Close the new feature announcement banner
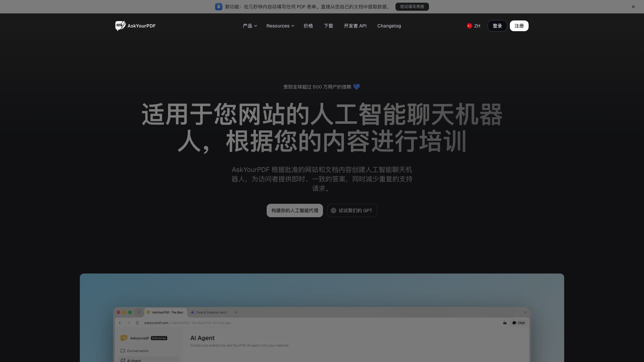Screen dimensions: 644x362 [633, 7]
